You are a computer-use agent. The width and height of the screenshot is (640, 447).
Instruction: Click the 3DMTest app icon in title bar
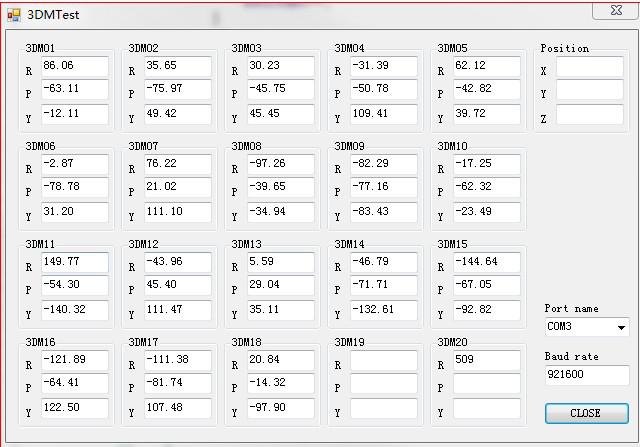pos(14,15)
